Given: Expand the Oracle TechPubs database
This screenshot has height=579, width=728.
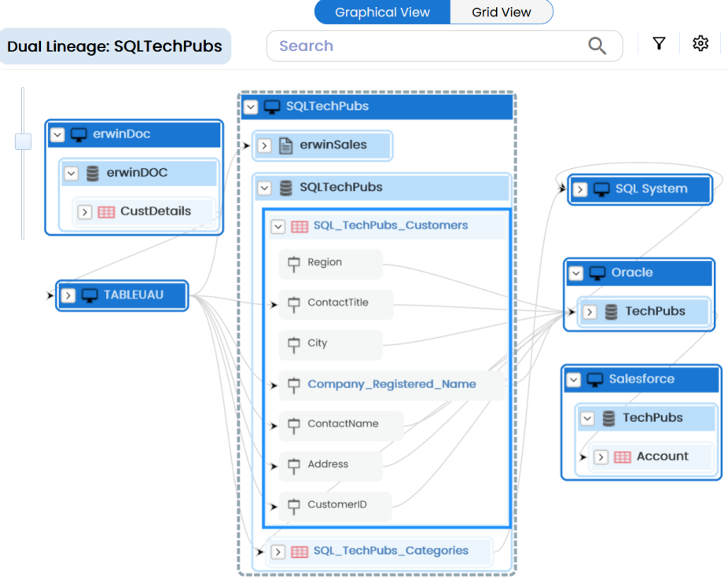Looking at the screenshot, I should pos(590,312).
